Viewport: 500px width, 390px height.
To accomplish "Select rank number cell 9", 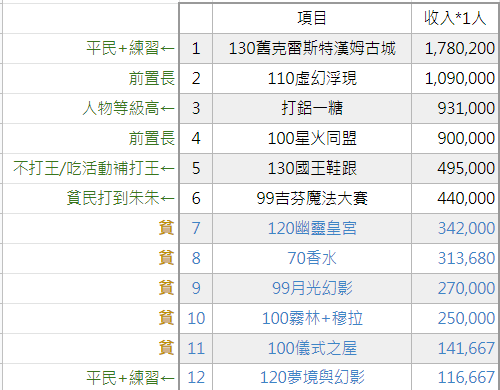I will (x=196, y=288).
